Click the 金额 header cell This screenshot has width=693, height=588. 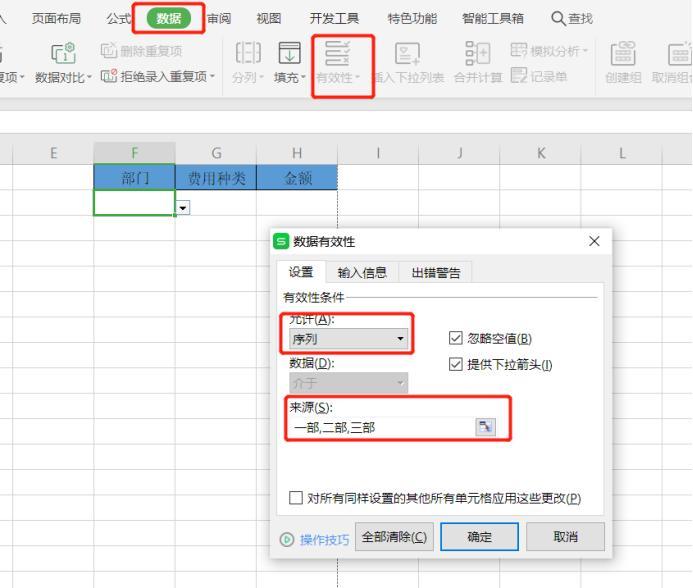click(x=297, y=178)
